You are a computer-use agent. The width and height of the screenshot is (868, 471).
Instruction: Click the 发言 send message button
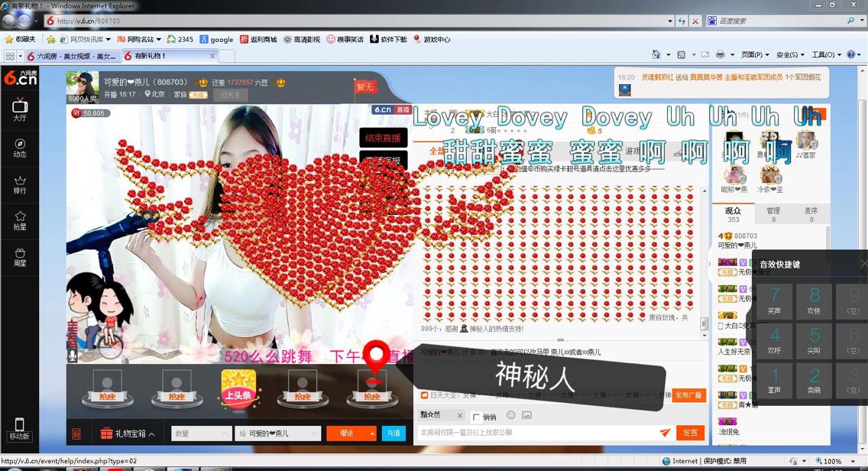point(690,432)
